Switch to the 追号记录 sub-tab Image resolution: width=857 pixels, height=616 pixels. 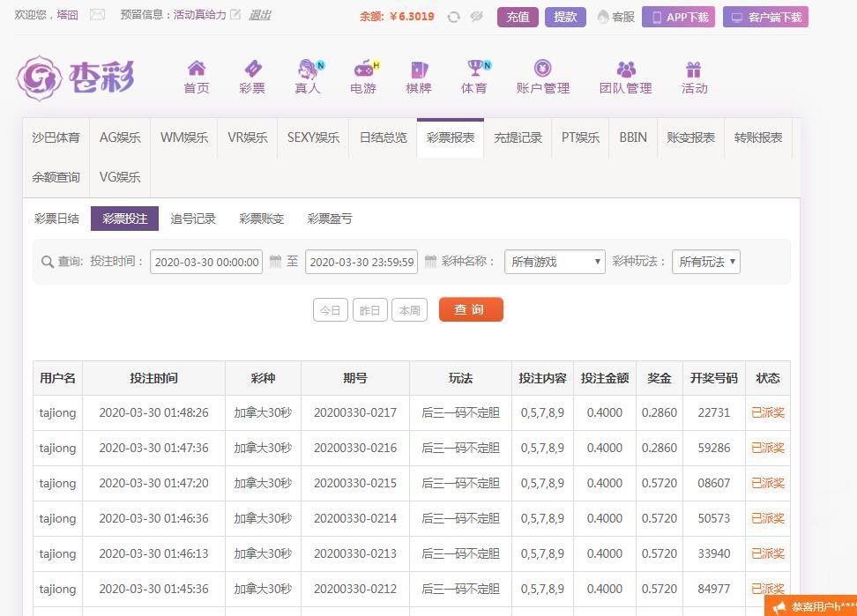coord(193,219)
